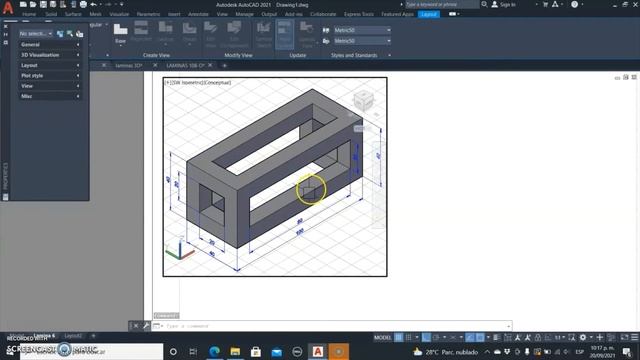Open the Visualize ribbon tab
Image resolution: width=640 pixels, height=360 pixels.
click(x=119, y=14)
